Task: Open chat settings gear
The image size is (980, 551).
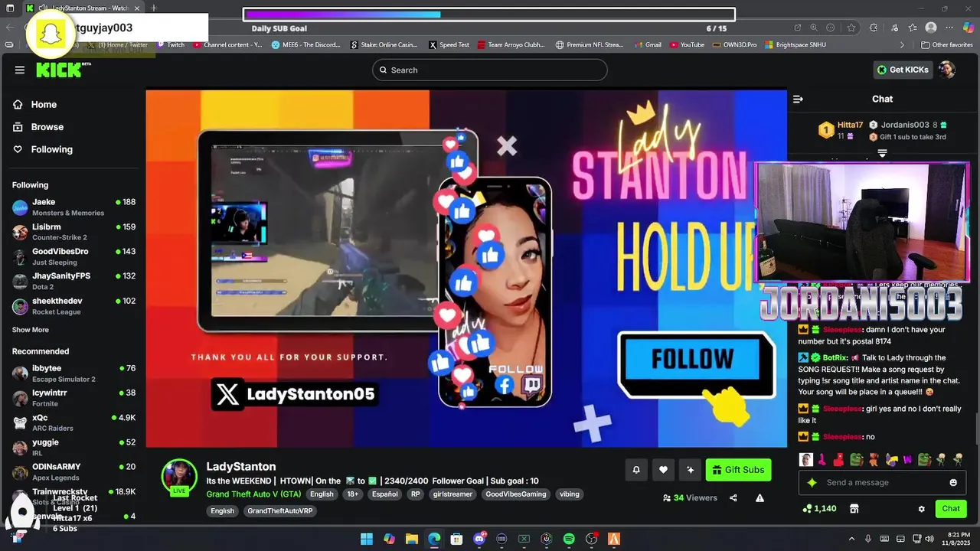Action: click(x=922, y=509)
